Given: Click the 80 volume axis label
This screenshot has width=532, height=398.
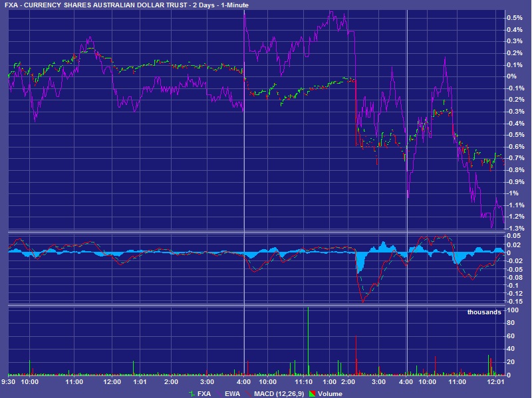Looking at the screenshot, I should (x=511, y=323).
